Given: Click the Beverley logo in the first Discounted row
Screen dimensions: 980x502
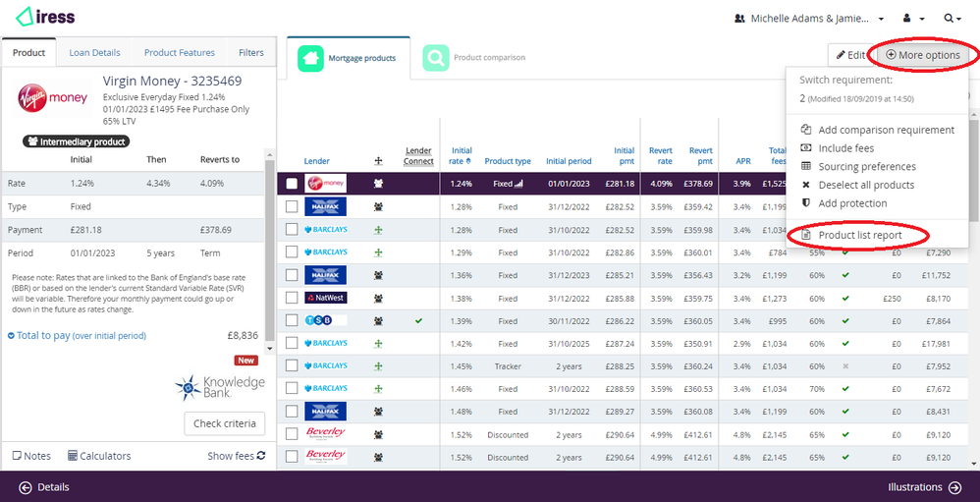Looking at the screenshot, I should click(325, 434).
